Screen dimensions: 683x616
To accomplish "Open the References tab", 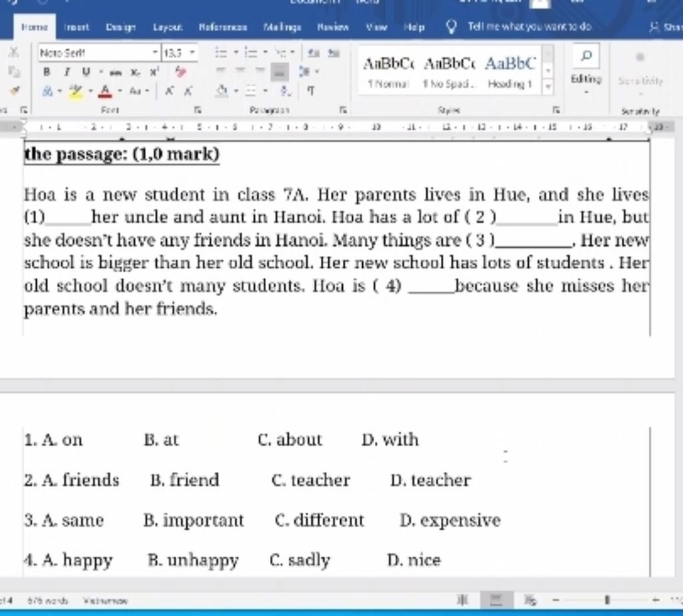I will click(x=223, y=27).
